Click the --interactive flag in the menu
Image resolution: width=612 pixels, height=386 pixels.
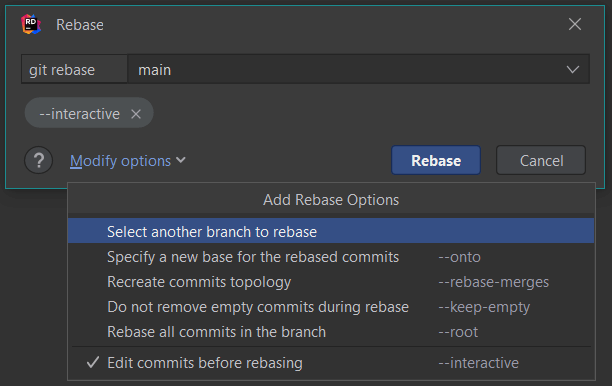tap(479, 363)
